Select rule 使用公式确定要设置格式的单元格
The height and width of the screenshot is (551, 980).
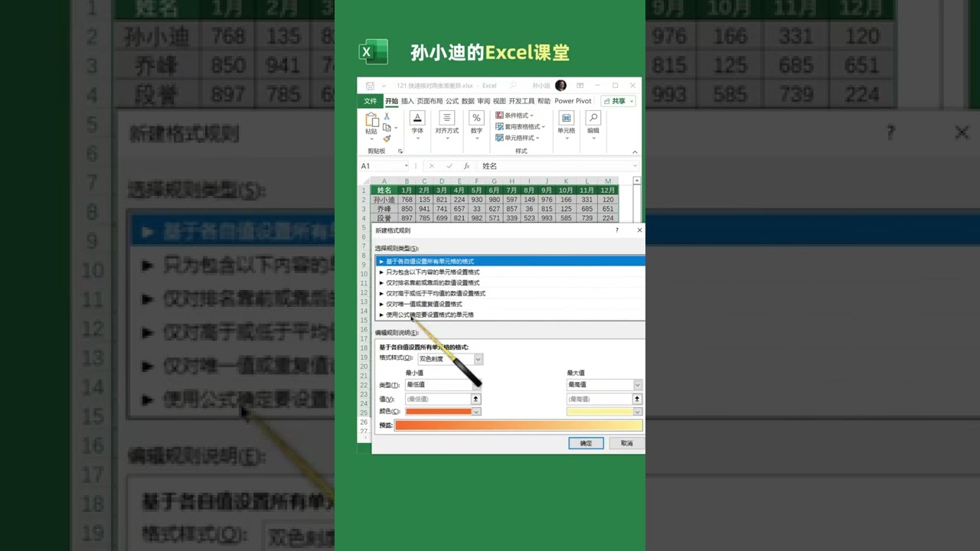[x=511, y=315]
